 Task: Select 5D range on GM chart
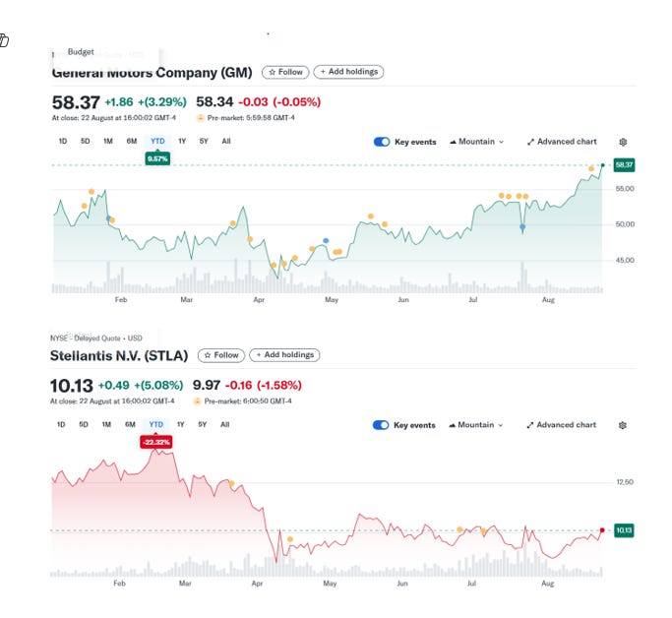(x=86, y=141)
